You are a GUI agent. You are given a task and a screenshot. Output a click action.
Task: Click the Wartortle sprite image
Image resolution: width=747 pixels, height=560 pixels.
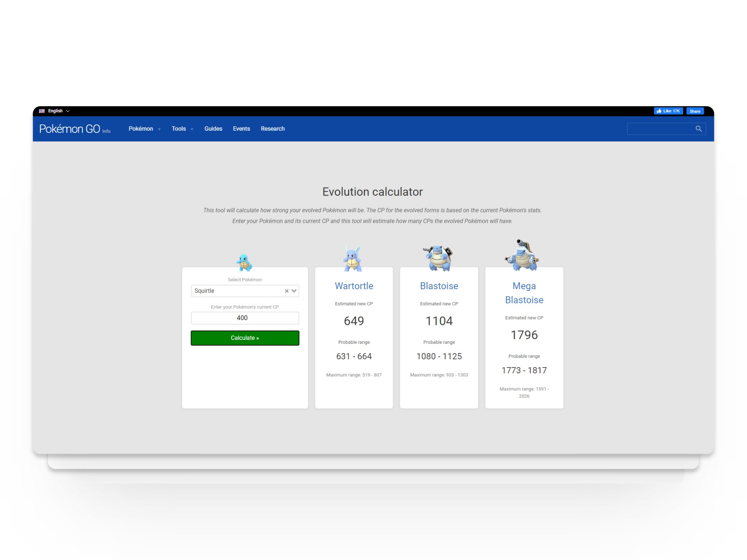click(353, 259)
